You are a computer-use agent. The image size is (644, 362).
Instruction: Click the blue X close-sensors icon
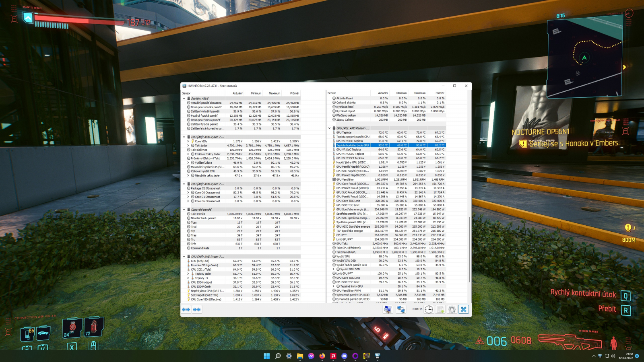click(464, 309)
